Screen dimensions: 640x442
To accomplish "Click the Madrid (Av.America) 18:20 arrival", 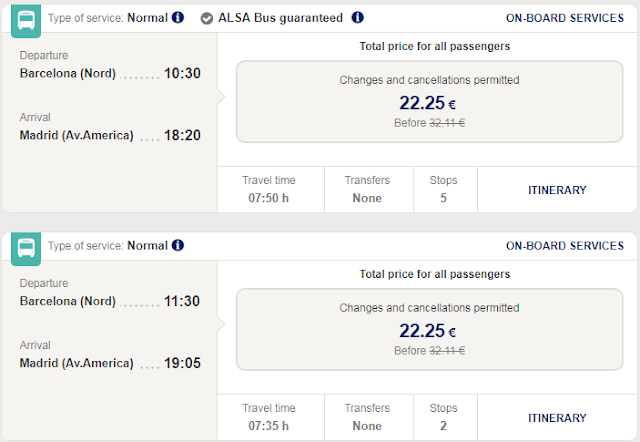I will pos(110,135).
